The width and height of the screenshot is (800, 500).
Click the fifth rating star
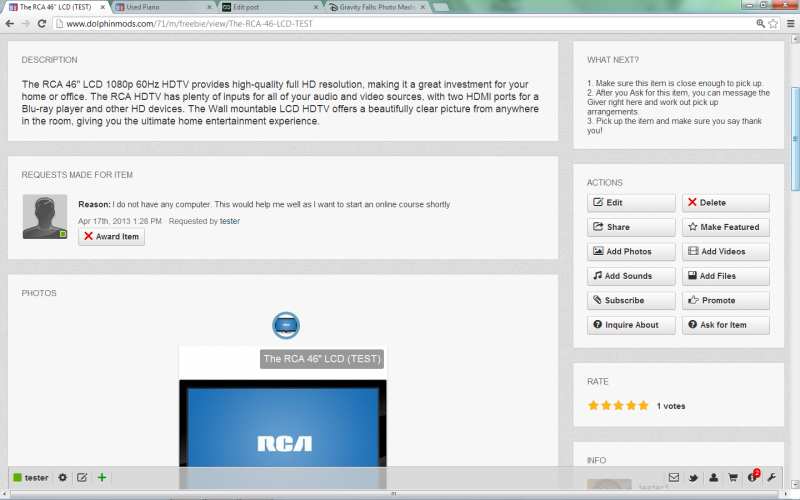coord(643,406)
